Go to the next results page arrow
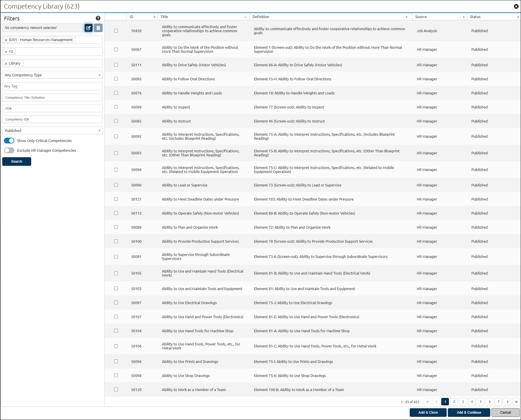The image size is (521, 420). tap(508, 402)
